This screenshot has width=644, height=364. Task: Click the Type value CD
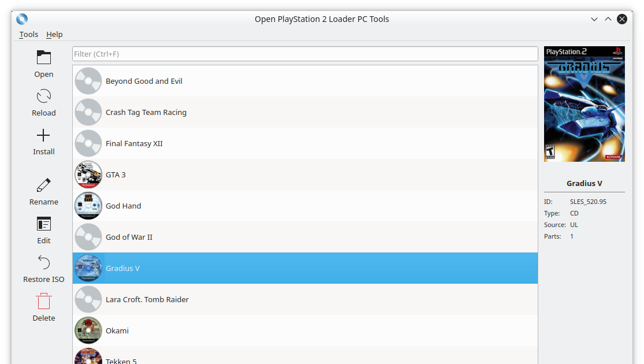(x=574, y=213)
